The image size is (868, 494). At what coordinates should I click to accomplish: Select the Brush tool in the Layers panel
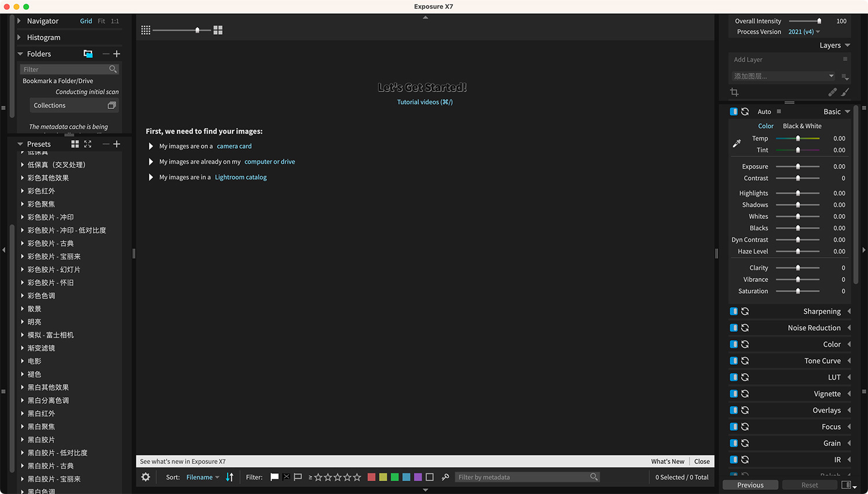pyautogui.click(x=845, y=92)
